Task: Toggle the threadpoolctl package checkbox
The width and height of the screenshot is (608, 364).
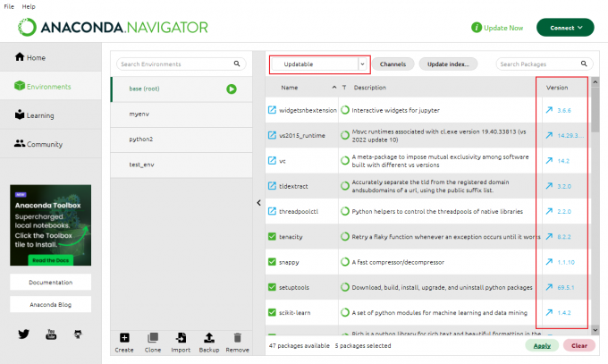Action: 272,211
